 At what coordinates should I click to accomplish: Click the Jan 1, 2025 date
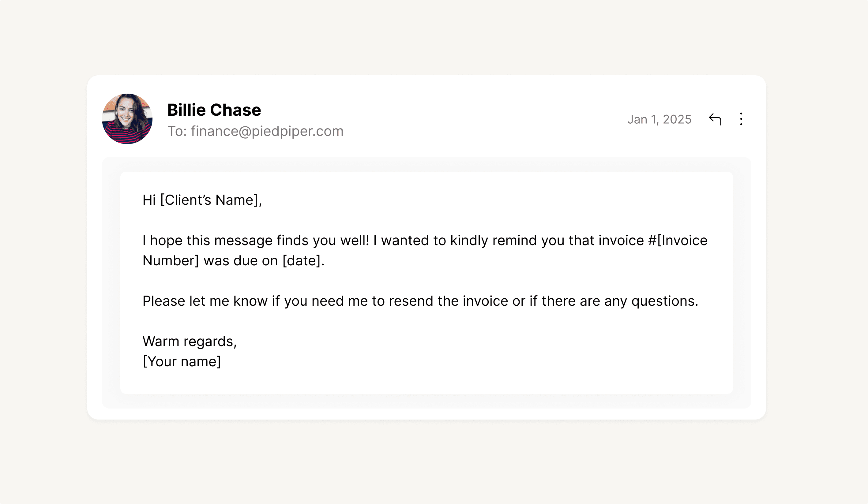pyautogui.click(x=659, y=119)
